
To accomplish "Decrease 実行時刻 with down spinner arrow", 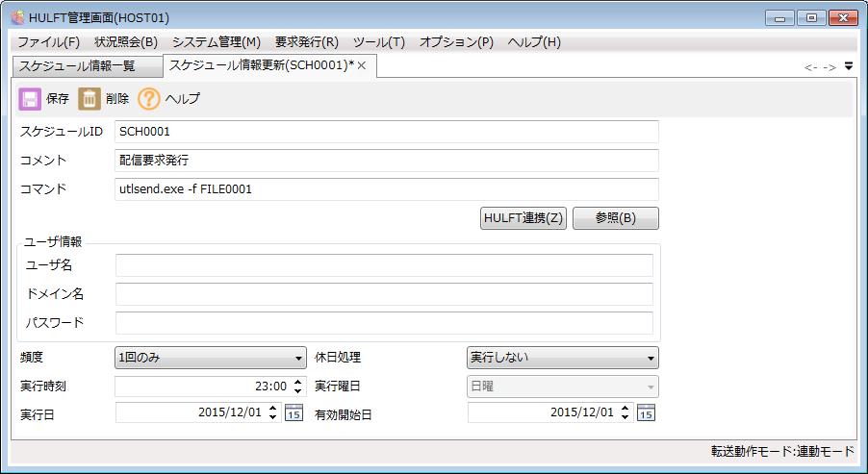I will (x=297, y=391).
